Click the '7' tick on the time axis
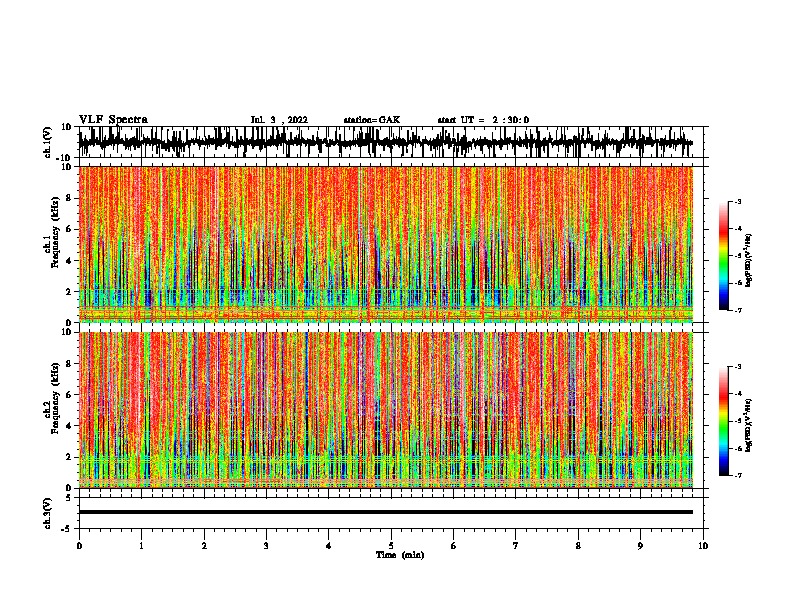This screenshot has width=792, height=612. [516, 546]
